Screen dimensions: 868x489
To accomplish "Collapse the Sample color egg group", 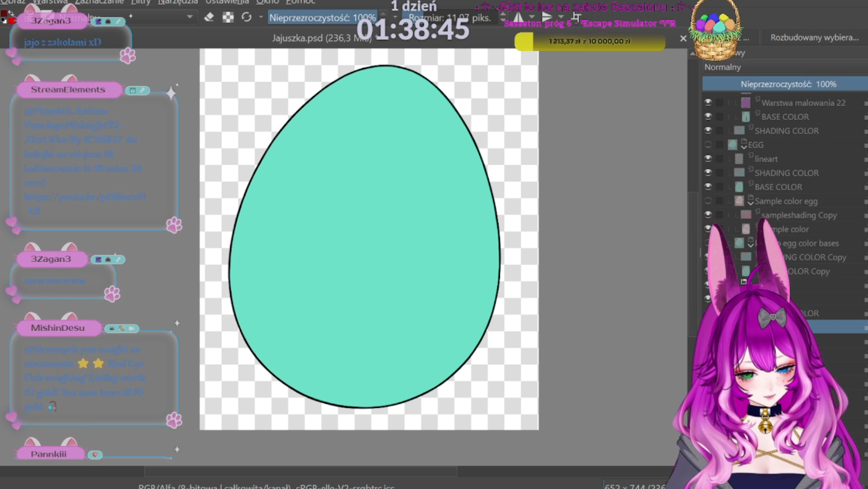I will (750, 203).
